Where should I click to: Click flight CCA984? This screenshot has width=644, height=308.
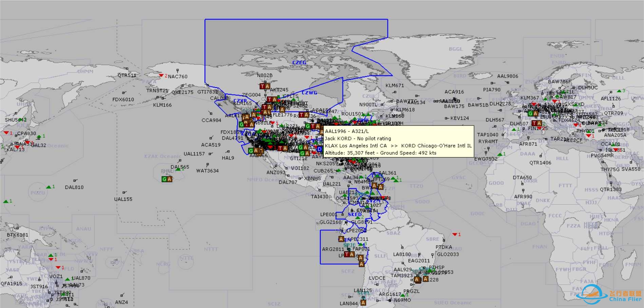(211, 120)
